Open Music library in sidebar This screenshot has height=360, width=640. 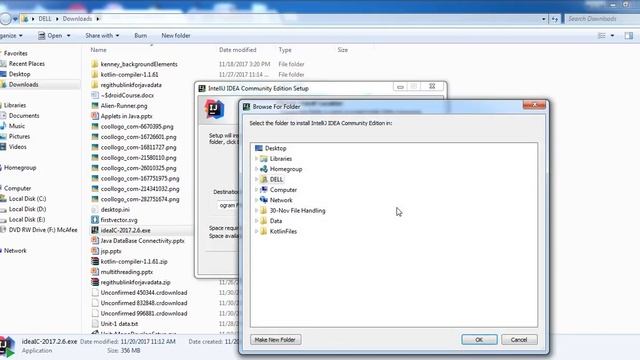17,126
